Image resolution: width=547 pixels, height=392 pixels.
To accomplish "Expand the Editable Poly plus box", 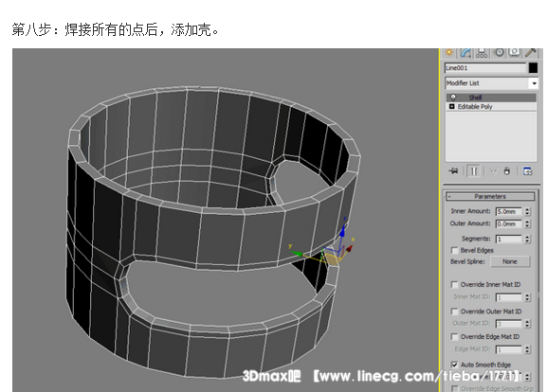I will tap(452, 106).
